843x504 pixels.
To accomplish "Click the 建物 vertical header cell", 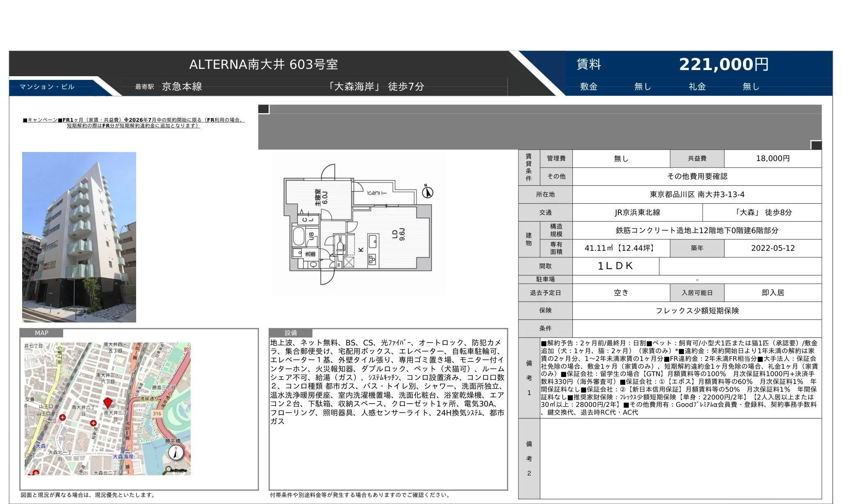I will 529,239.
